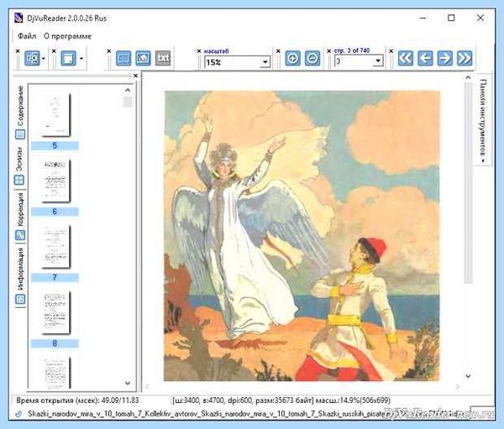Image resolution: width=504 pixels, height=429 pixels.
Task: Open the Информация panel icon
Action: point(20,299)
